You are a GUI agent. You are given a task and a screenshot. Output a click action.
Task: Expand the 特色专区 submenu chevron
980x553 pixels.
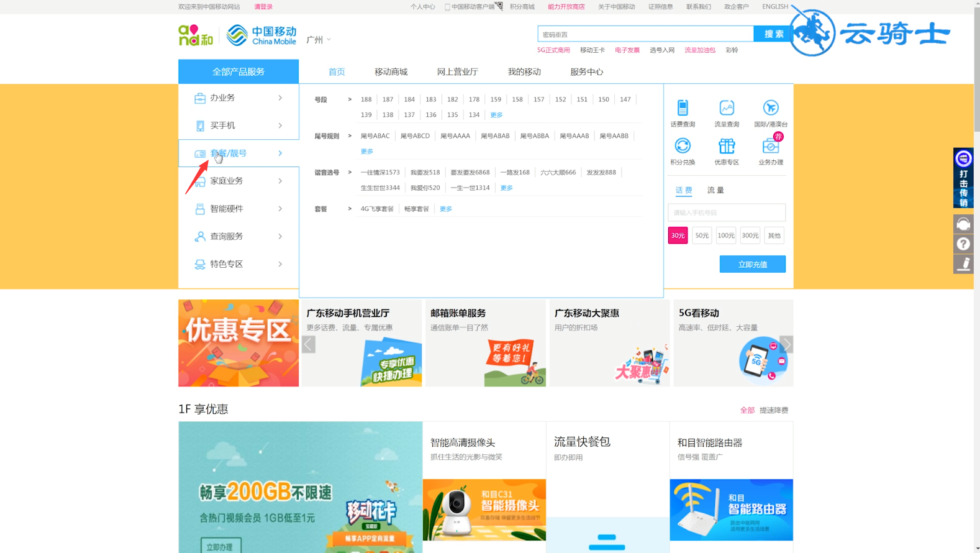[x=280, y=264]
